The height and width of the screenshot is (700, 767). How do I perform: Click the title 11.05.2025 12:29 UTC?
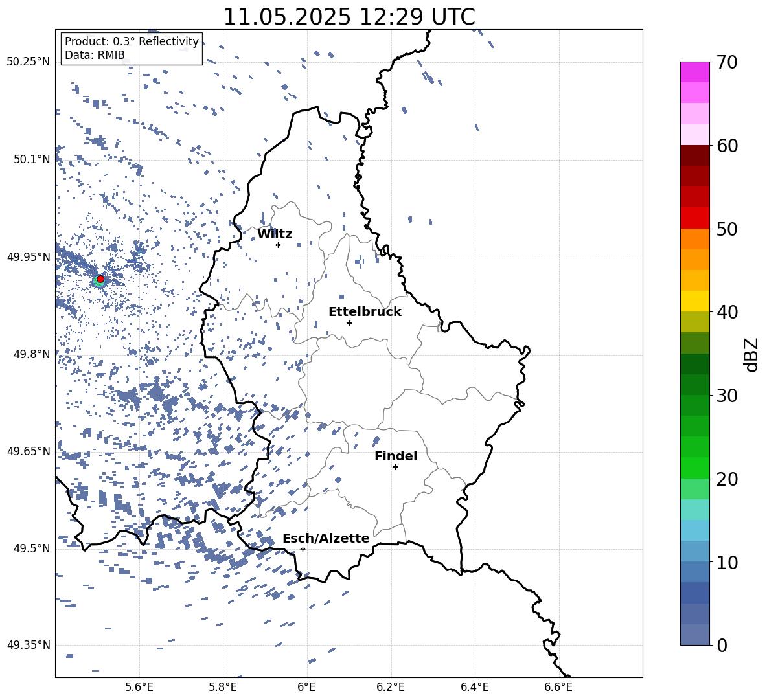pyautogui.click(x=349, y=17)
